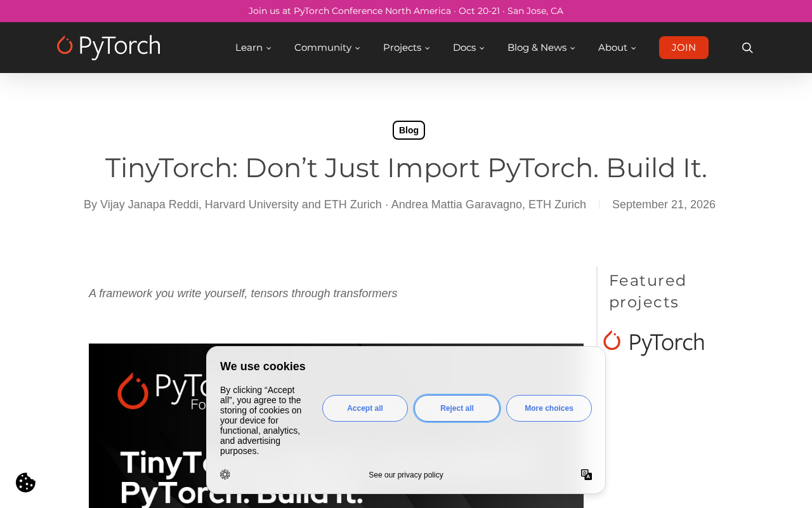Expand the Learn menu
The image size is (812, 508).
coord(253,48)
